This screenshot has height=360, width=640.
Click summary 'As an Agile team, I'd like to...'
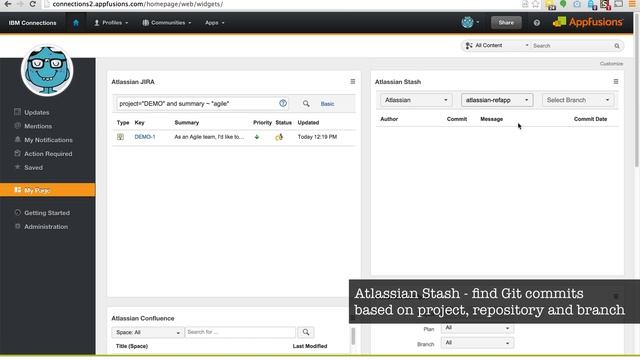pyautogui.click(x=209, y=137)
